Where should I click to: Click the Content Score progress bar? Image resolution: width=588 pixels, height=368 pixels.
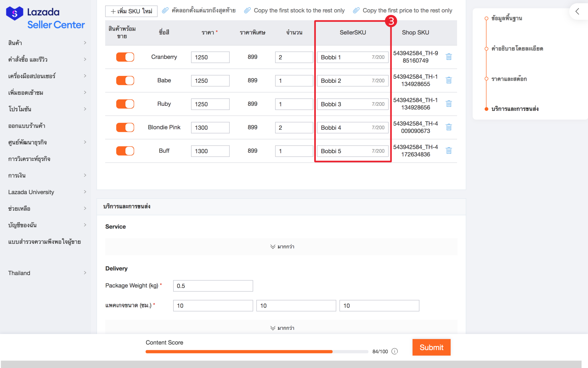(257, 352)
